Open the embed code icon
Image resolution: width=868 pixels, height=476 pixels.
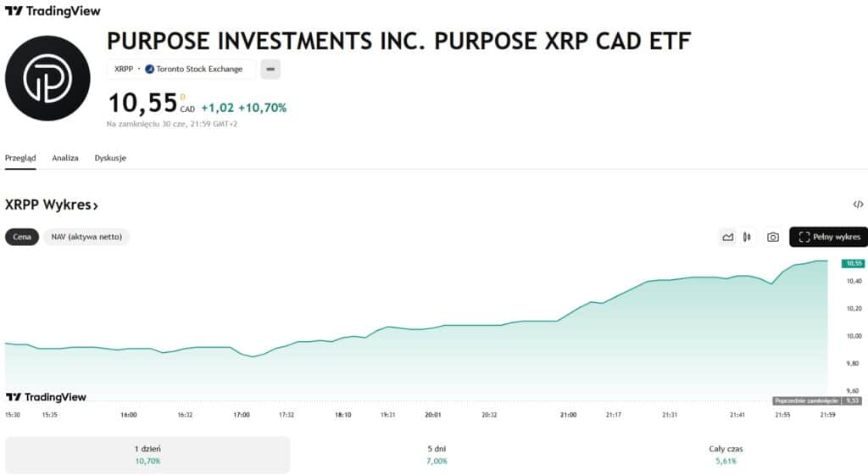(858, 204)
